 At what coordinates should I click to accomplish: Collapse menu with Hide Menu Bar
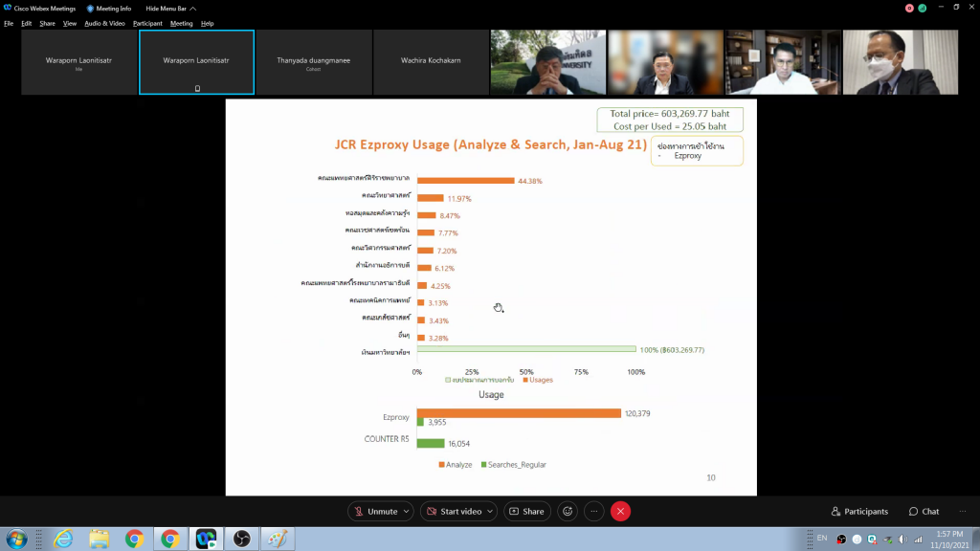(167, 9)
